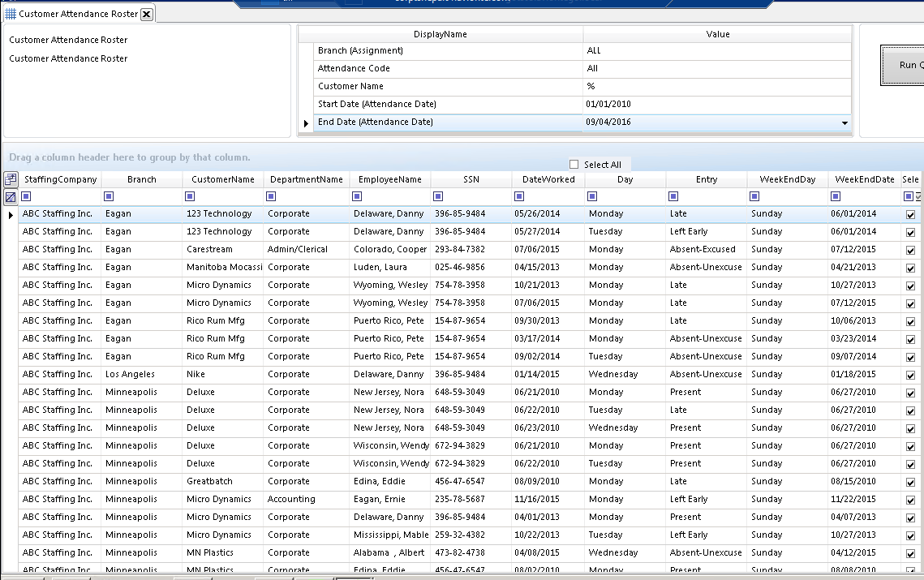Click the grid icon on the Customer Attendance Roster tab
This screenshot has width=924, height=580.
(x=11, y=14)
